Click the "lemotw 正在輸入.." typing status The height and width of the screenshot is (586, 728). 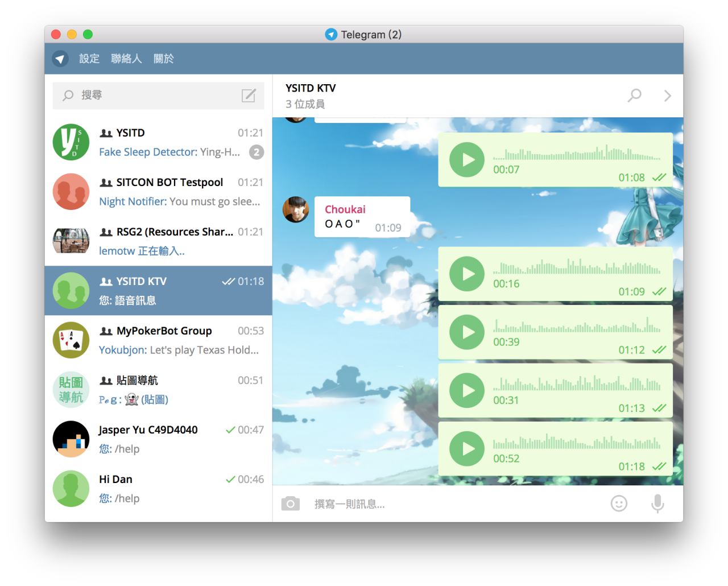tap(142, 251)
